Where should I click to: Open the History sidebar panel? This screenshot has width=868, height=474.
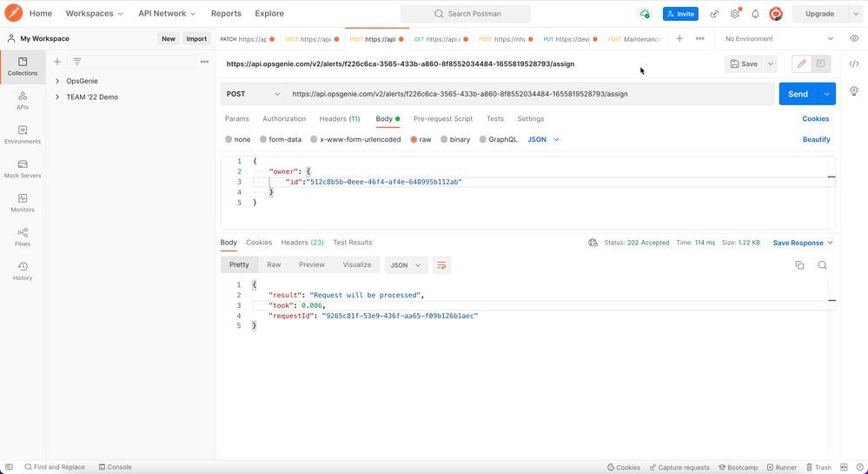[23, 271]
